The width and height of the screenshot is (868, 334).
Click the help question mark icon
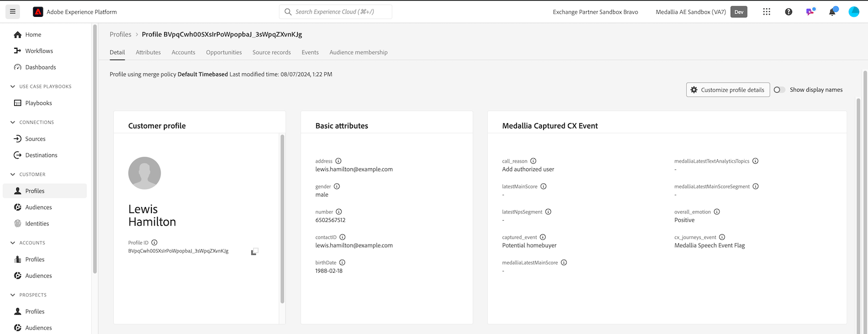pyautogui.click(x=788, y=11)
